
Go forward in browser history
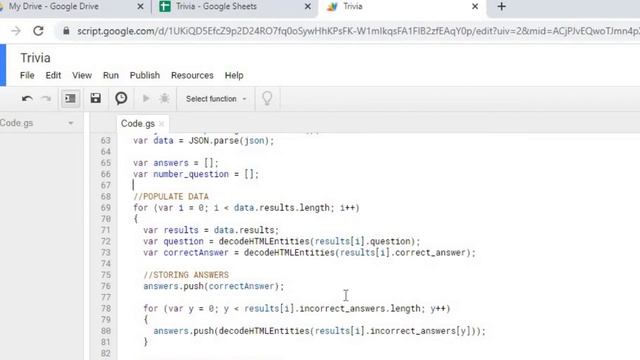tap(16, 31)
